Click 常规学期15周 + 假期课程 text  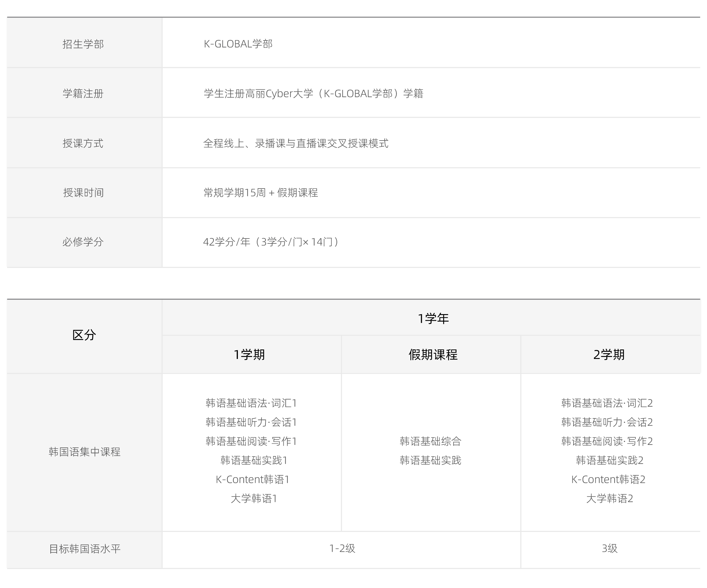coord(261,193)
